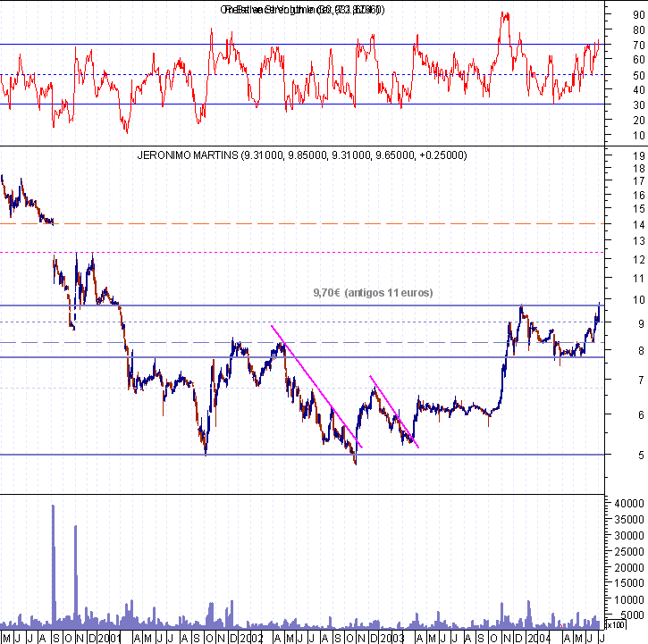The height and width of the screenshot is (644, 648).
Task: Click the 2002 year label on time axis
Action: [x=251, y=639]
